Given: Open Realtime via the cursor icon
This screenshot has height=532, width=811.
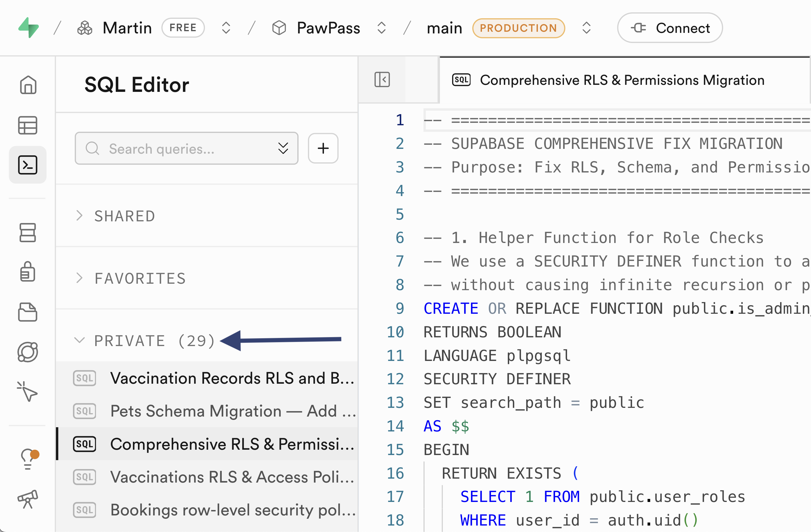Looking at the screenshot, I should [28, 392].
